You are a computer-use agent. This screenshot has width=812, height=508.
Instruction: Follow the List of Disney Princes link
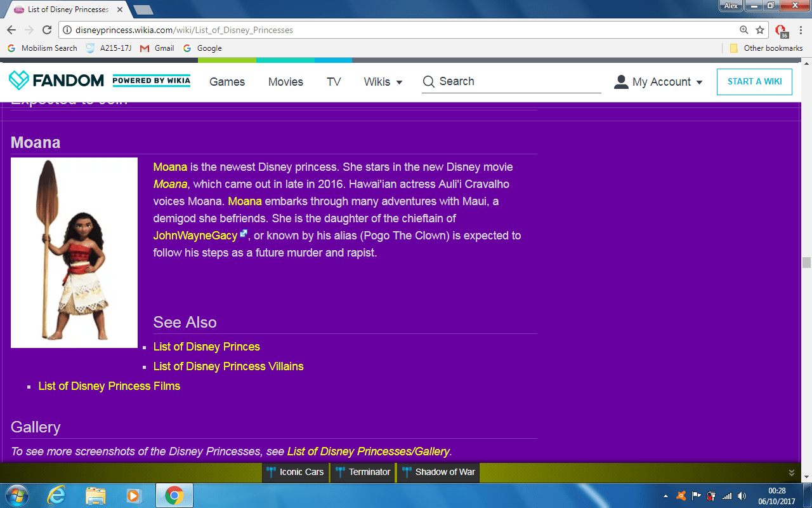207,347
